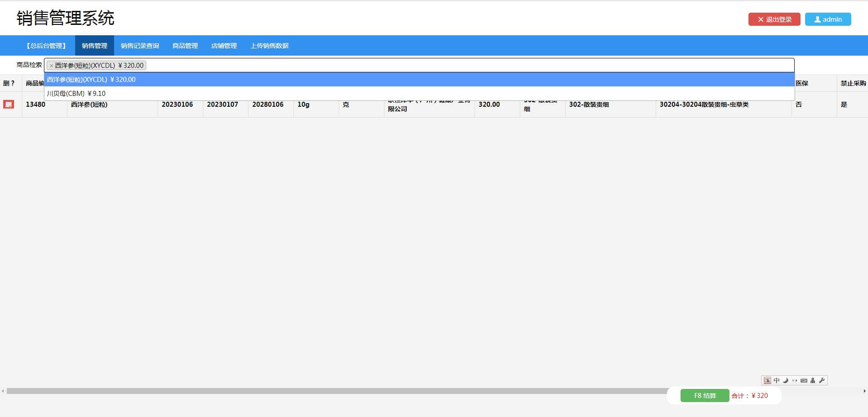
Task: Go to the 店铺管理 tab
Action: pyautogui.click(x=224, y=46)
